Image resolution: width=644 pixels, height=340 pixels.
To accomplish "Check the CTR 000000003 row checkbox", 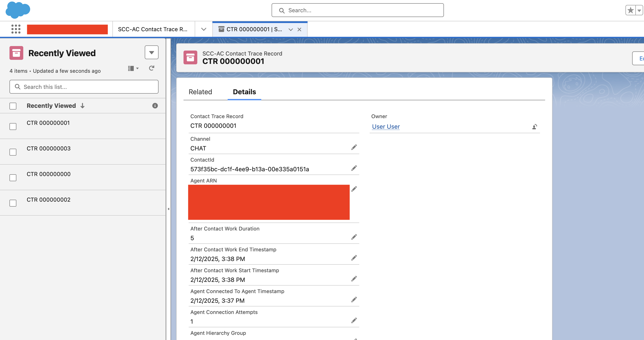I will 13,152.
